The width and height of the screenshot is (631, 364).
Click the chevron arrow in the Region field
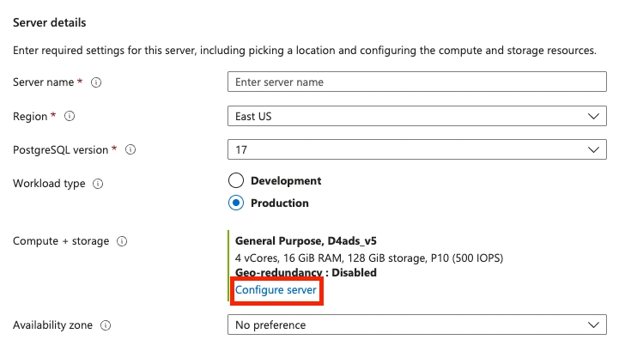[592, 116]
